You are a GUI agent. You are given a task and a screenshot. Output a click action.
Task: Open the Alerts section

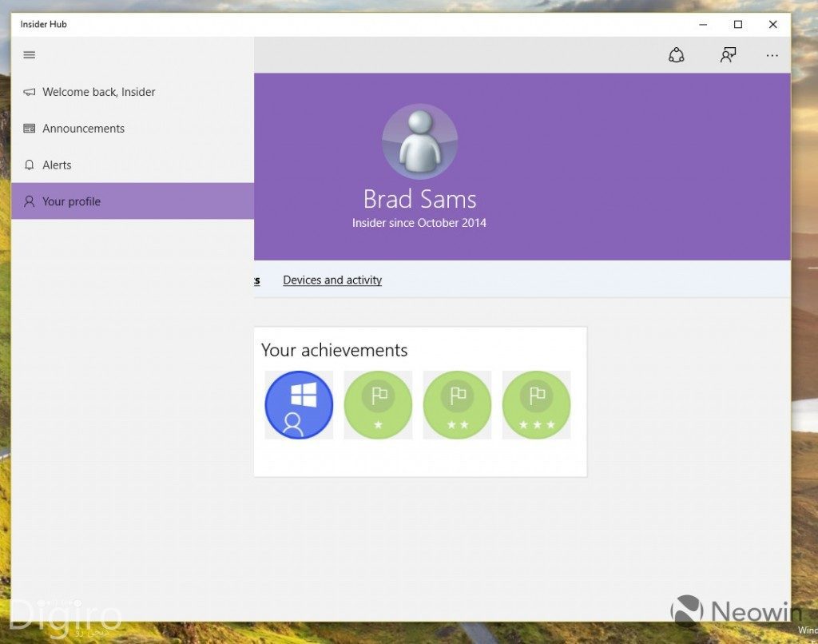[x=133, y=165]
